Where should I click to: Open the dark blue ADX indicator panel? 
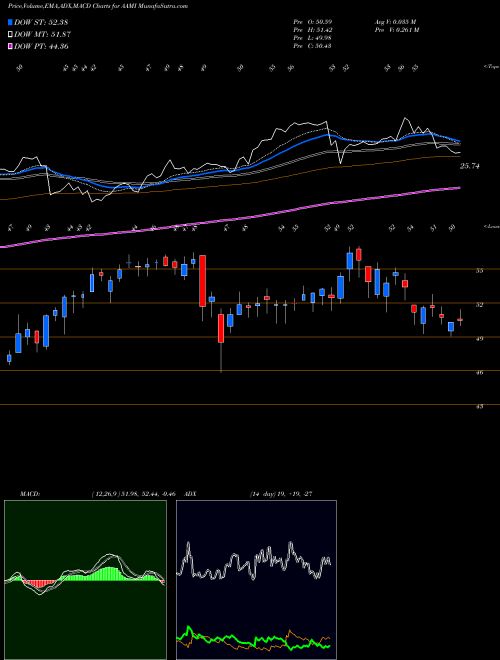click(x=256, y=580)
